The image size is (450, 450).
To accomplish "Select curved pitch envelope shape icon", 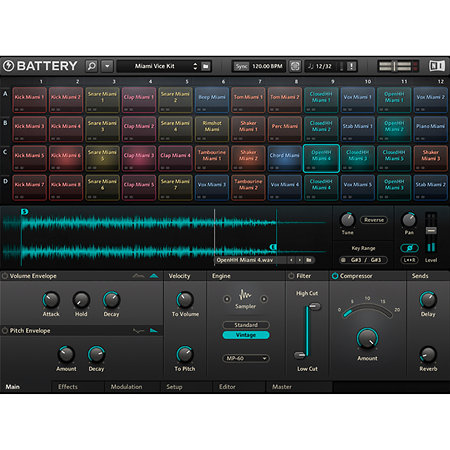I will click(138, 331).
